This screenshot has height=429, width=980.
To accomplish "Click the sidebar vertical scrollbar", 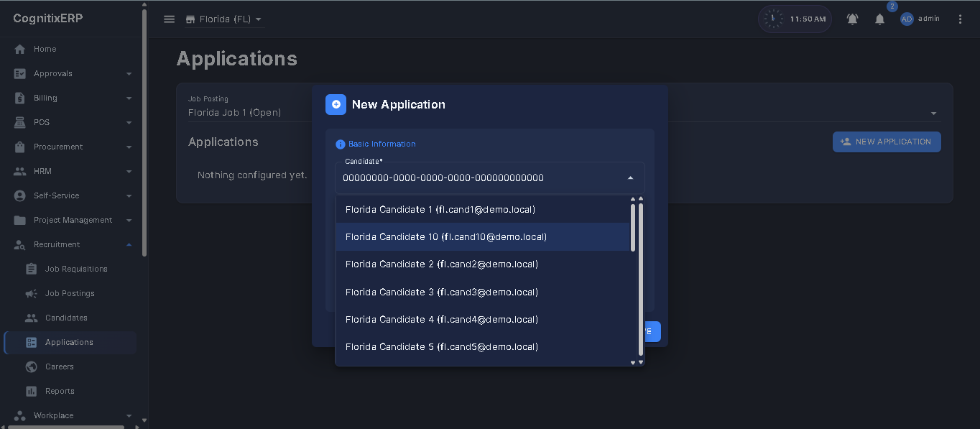I will (144, 133).
